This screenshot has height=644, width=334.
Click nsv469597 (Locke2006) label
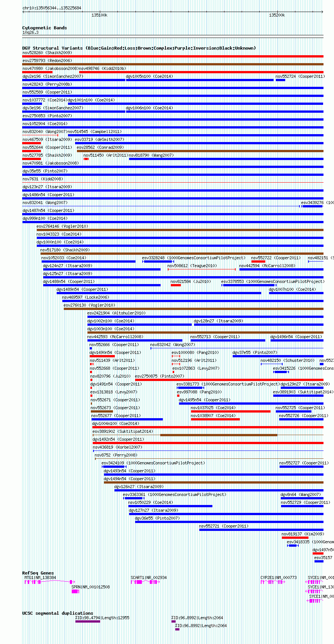coord(86,297)
